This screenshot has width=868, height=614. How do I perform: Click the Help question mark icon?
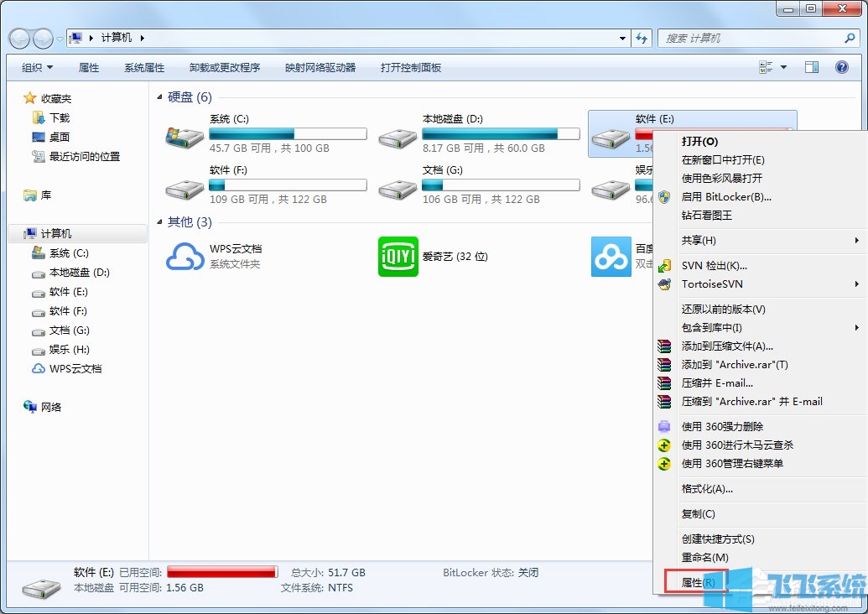[x=841, y=67]
